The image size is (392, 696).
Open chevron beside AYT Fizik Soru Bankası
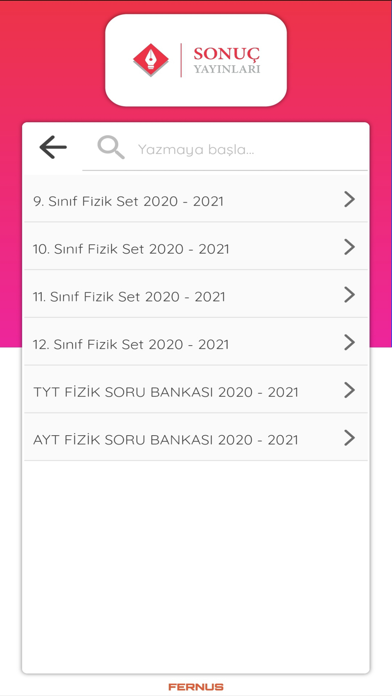coord(350,438)
